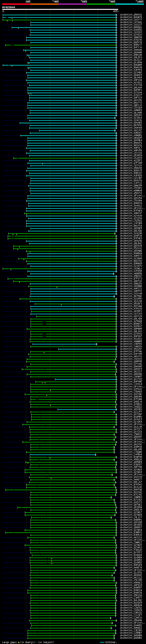Select hit label UniRef100_P30708
The width and height of the screenshot is (146, 644).
131,85
